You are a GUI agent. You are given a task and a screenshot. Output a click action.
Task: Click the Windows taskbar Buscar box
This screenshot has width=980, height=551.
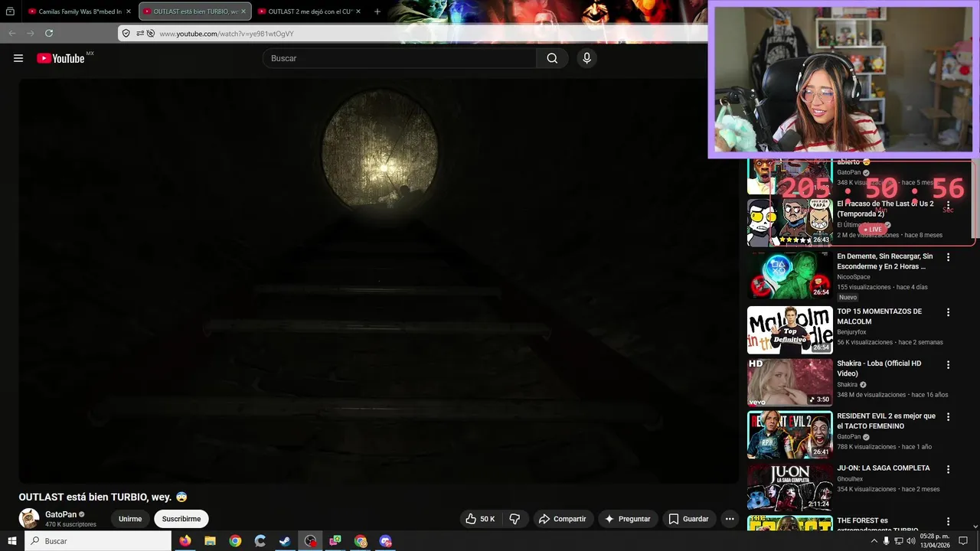[98, 541]
